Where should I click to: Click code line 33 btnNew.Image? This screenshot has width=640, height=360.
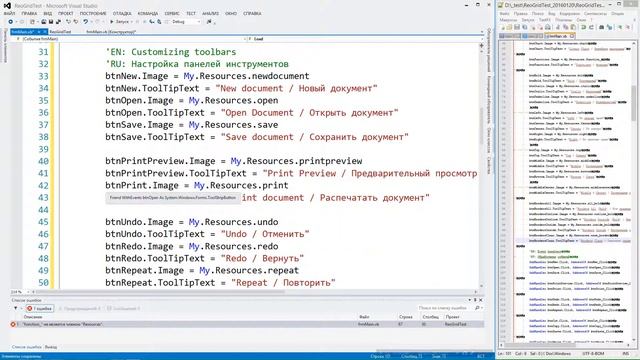tap(207, 76)
